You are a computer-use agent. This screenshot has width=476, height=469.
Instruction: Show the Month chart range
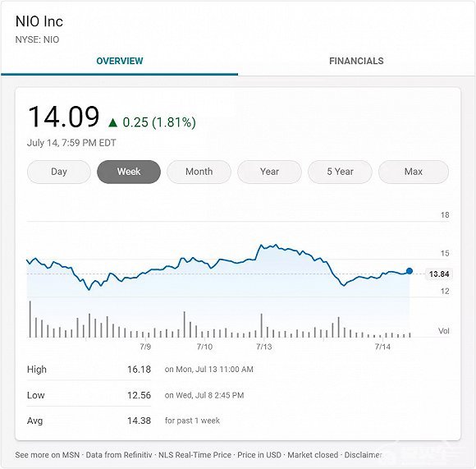pos(199,172)
